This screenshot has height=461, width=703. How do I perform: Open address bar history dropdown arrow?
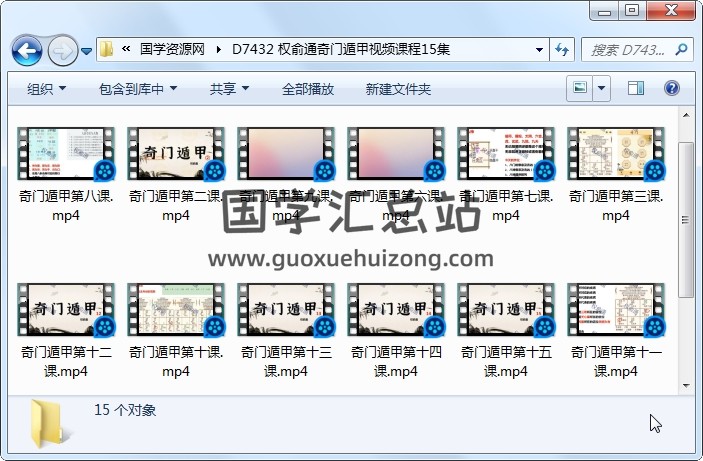pos(539,49)
